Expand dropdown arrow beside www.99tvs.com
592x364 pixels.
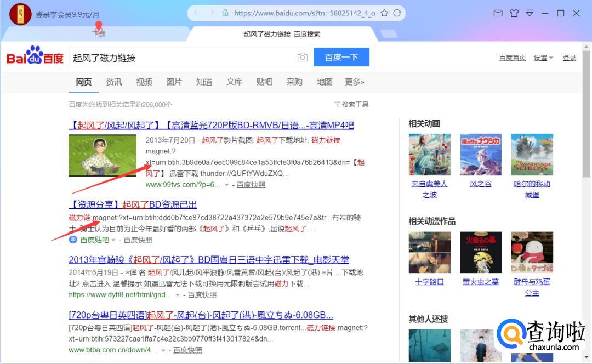(226, 185)
